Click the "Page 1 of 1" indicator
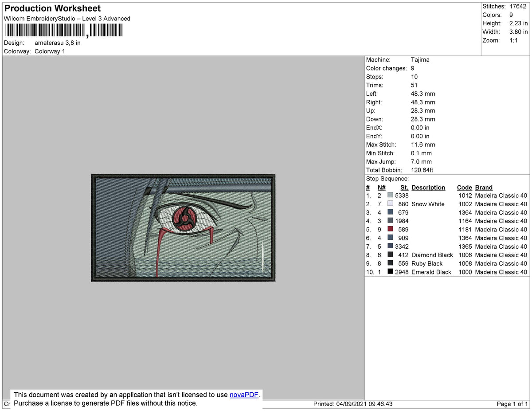This screenshot has height=411, width=532. 512,404
